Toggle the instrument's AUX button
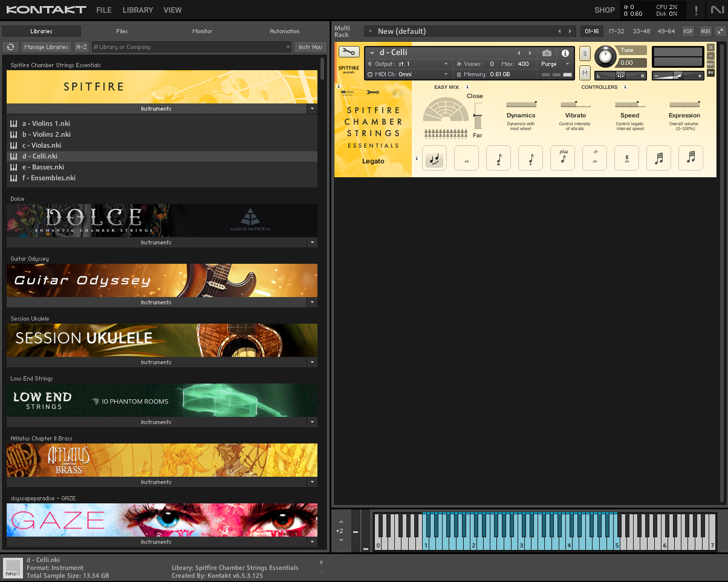This screenshot has width=728, height=582. coord(711,64)
